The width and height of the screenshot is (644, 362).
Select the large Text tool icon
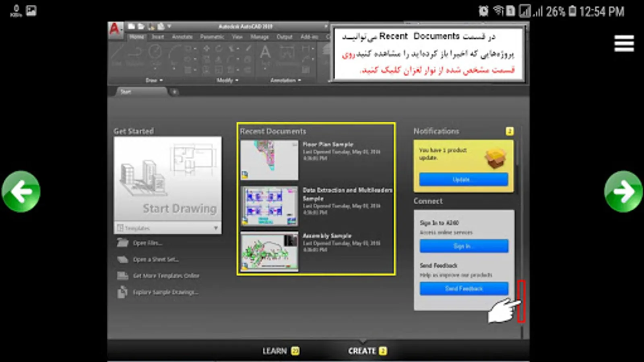(x=265, y=52)
